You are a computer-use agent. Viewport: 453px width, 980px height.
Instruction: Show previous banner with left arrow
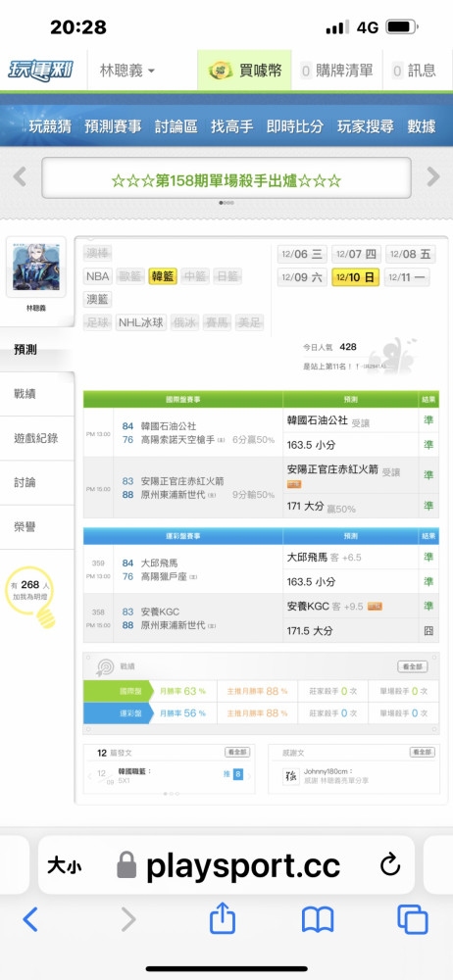[20, 176]
